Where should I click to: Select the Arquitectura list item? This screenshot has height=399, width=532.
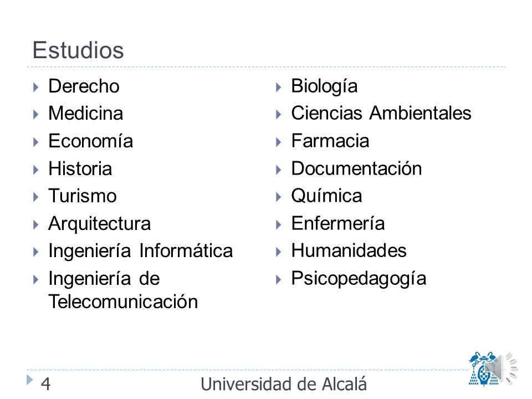99,224
